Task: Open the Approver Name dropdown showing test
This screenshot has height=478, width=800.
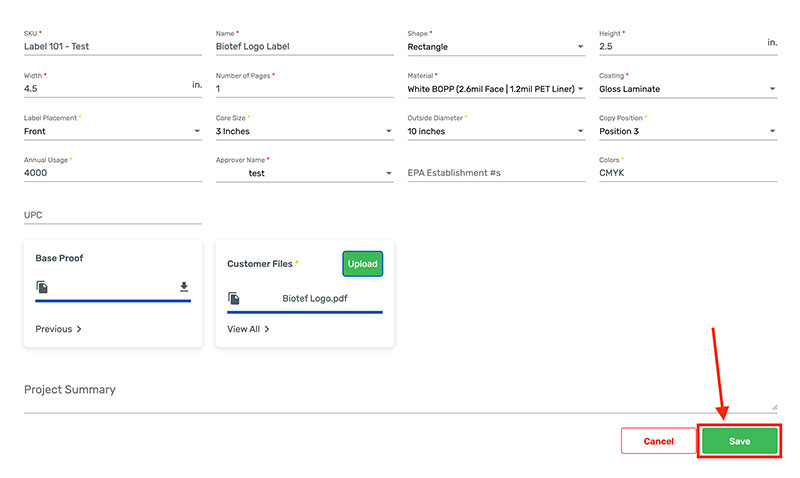Action: [305, 173]
